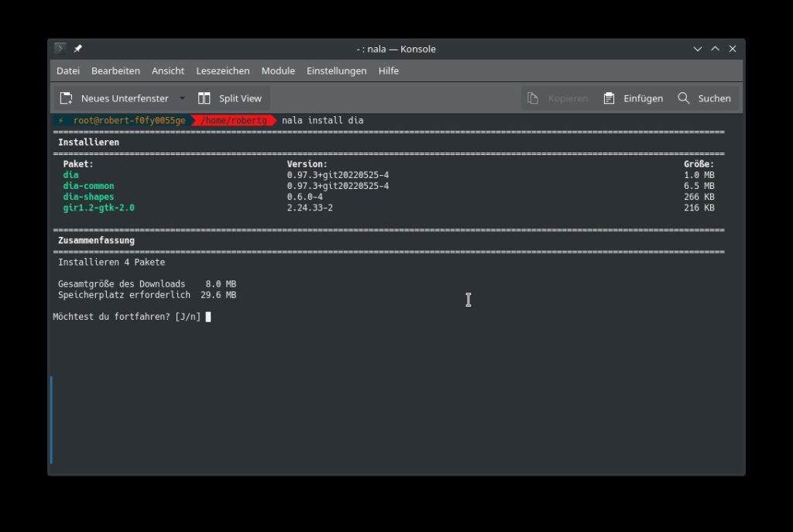Open the Einstellungen menu
The width and height of the screenshot is (793, 532).
[337, 70]
